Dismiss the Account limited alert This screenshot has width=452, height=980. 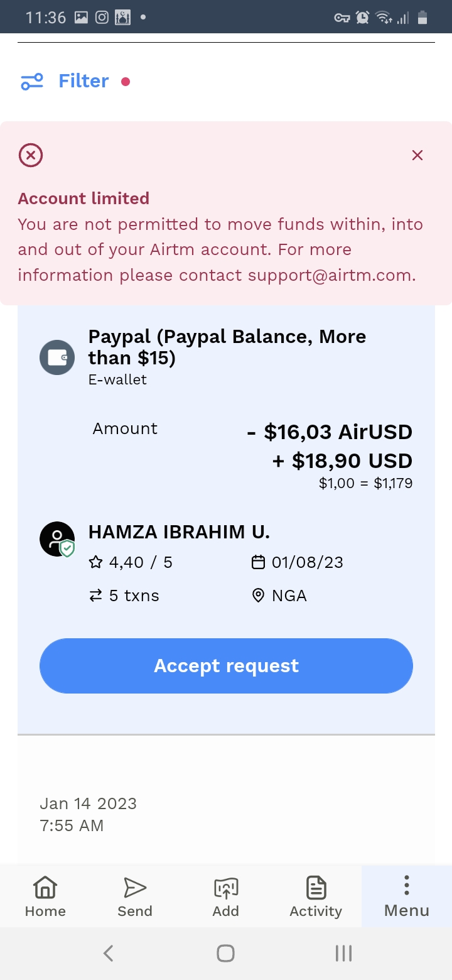[x=417, y=155]
